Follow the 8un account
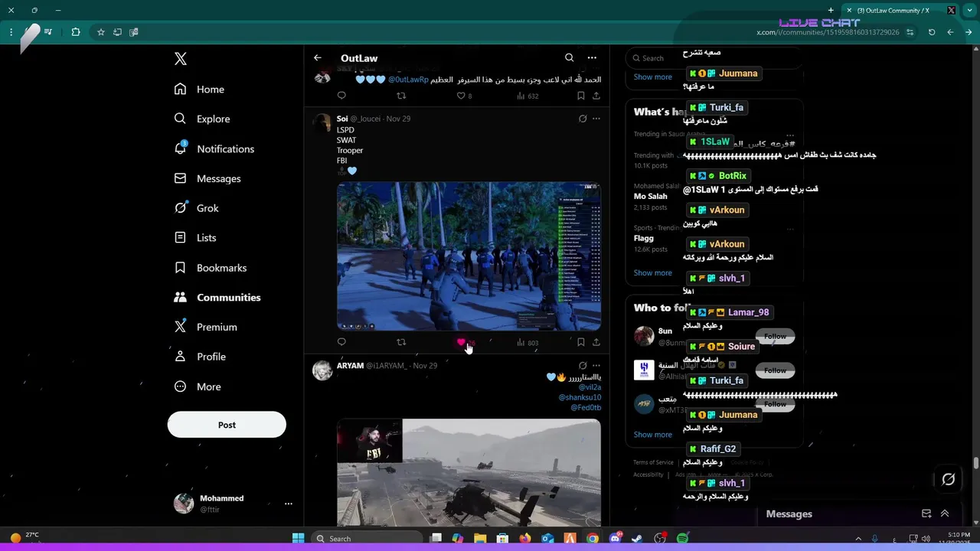The width and height of the screenshot is (980, 551). point(775,337)
